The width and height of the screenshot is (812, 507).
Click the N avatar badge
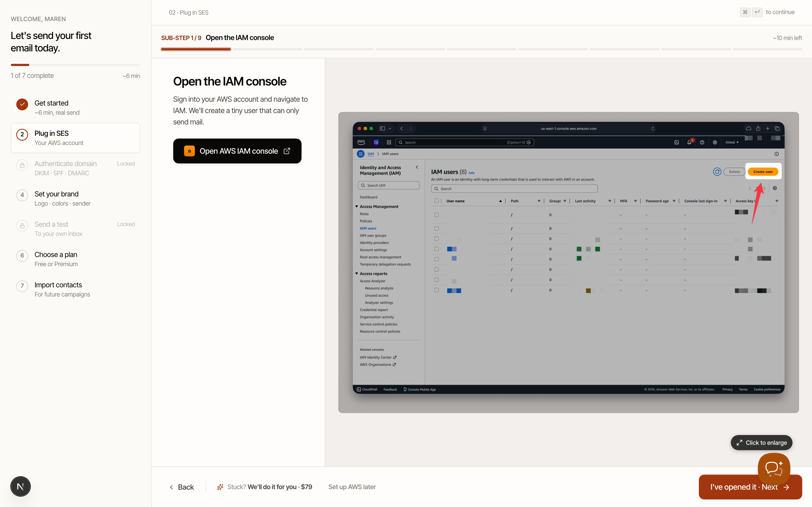21,486
